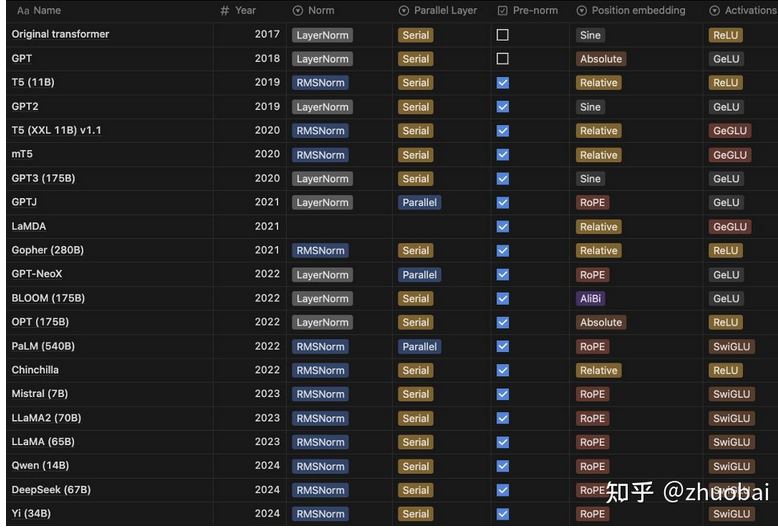778x530 pixels.
Task: Click the Pre-norm column checkbox icon
Action: (x=503, y=10)
